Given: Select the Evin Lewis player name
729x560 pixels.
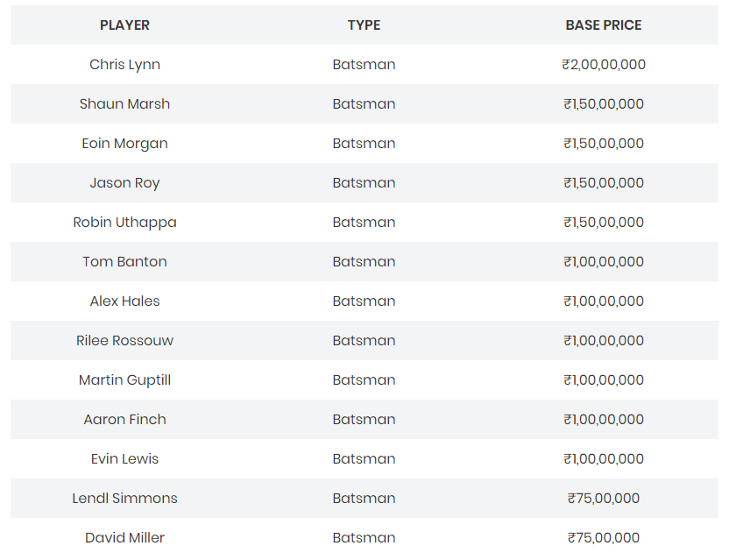Looking at the screenshot, I should coord(124,459).
